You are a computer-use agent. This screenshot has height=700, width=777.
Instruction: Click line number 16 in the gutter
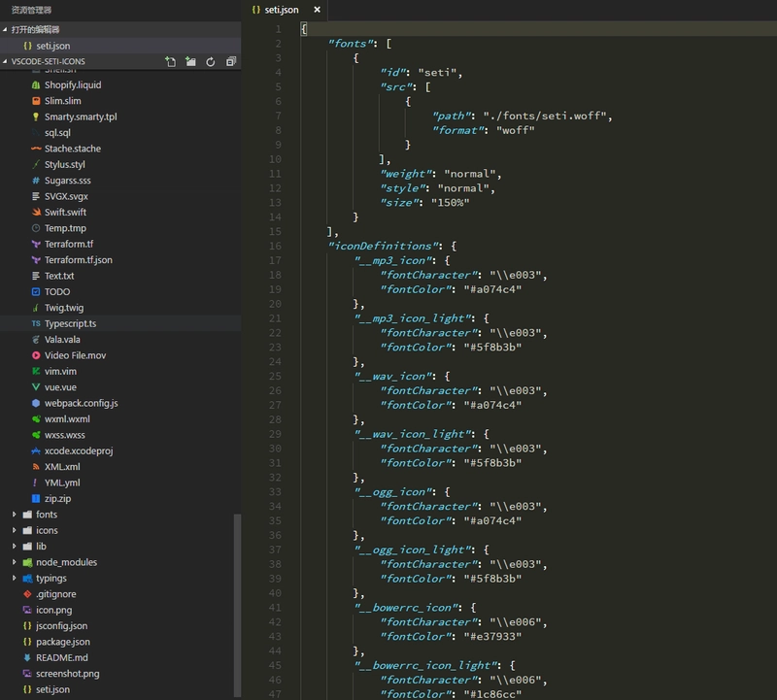275,246
